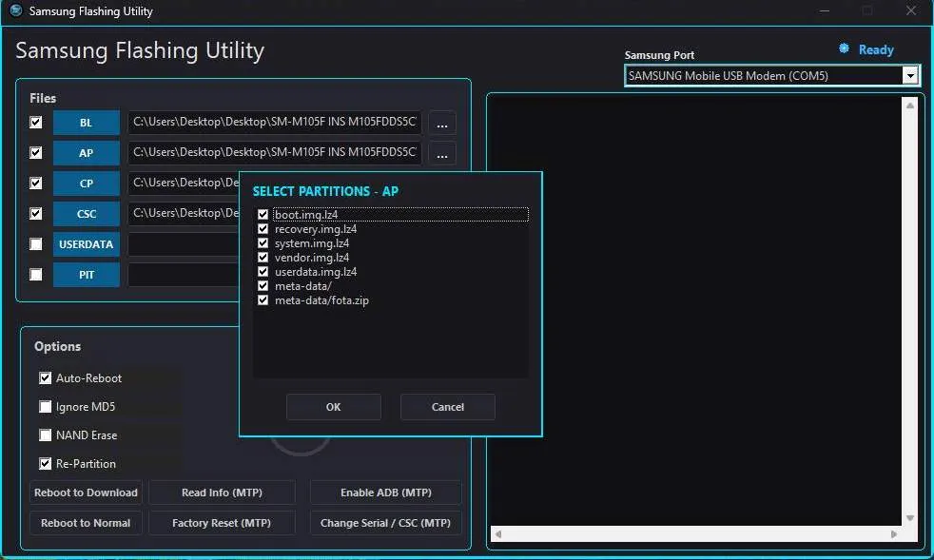The height and width of the screenshot is (560, 934).
Task: Click the log panel scroll up arrow
Action: [910, 106]
